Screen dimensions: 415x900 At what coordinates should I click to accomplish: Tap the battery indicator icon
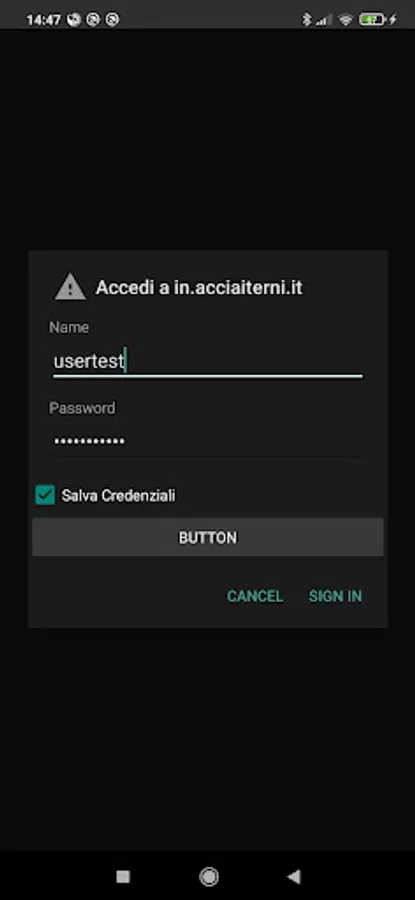coord(371,20)
